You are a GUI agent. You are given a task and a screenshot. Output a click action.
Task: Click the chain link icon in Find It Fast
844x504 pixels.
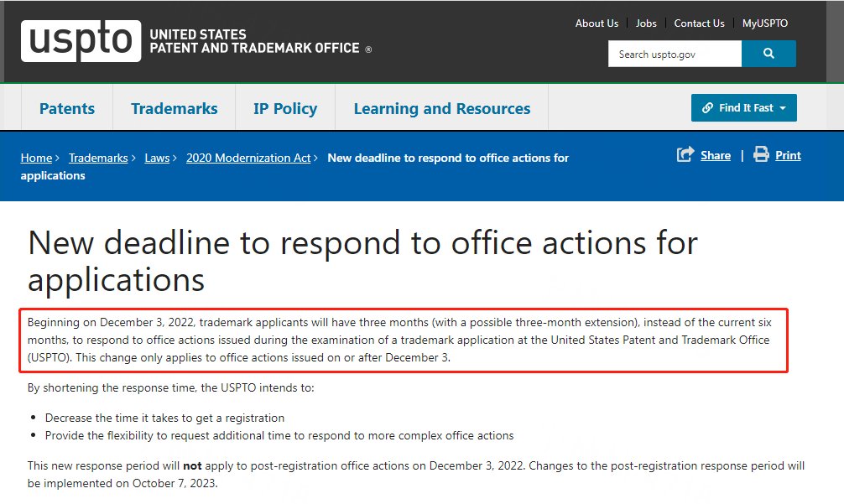point(707,108)
